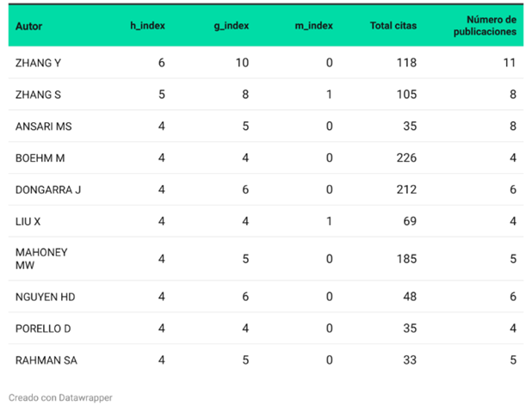Select the DONGARRA J row name

[48, 190]
